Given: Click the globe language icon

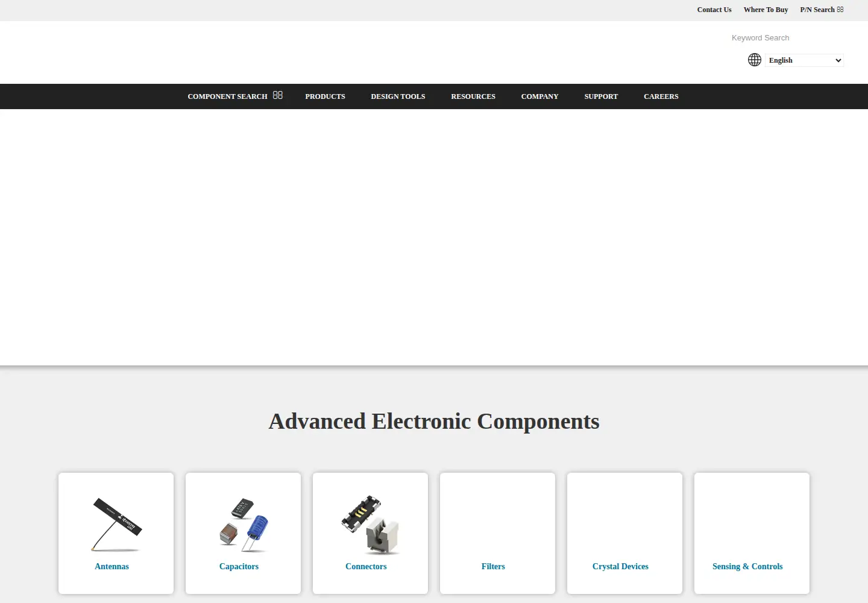Looking at the screenshot, I should click(x=755, y=60).
